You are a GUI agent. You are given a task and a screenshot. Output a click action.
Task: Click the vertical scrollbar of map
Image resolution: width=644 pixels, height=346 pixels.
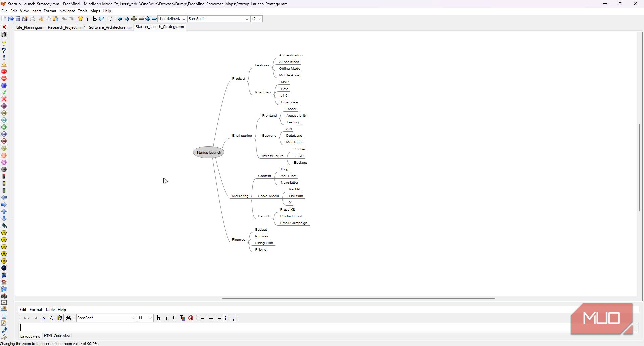tap(640, 168)
